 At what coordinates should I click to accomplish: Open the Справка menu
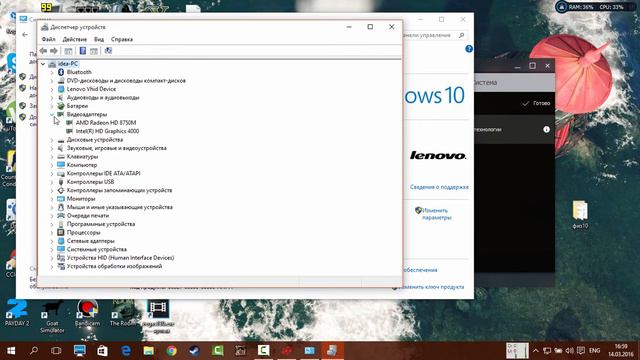(122, 39)
